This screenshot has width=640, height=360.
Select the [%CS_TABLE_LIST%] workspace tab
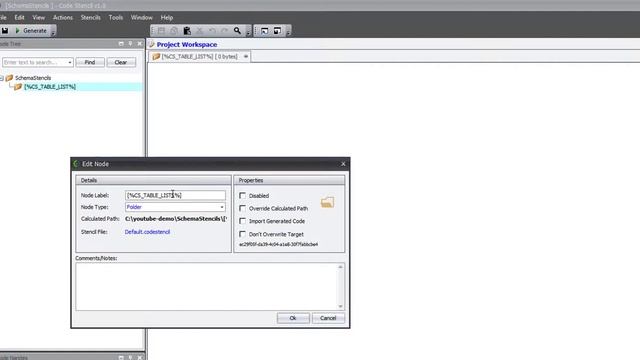click(x=200, y=56)
